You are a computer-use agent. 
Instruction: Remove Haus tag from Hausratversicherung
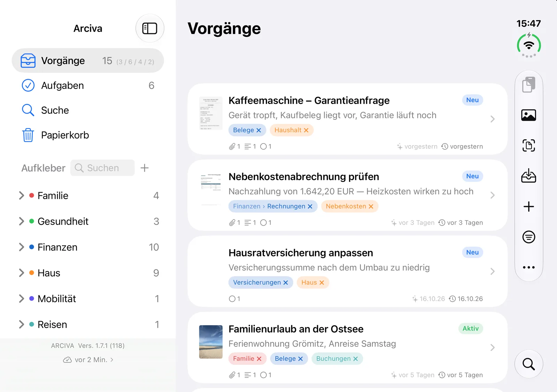tap(322, 283)
